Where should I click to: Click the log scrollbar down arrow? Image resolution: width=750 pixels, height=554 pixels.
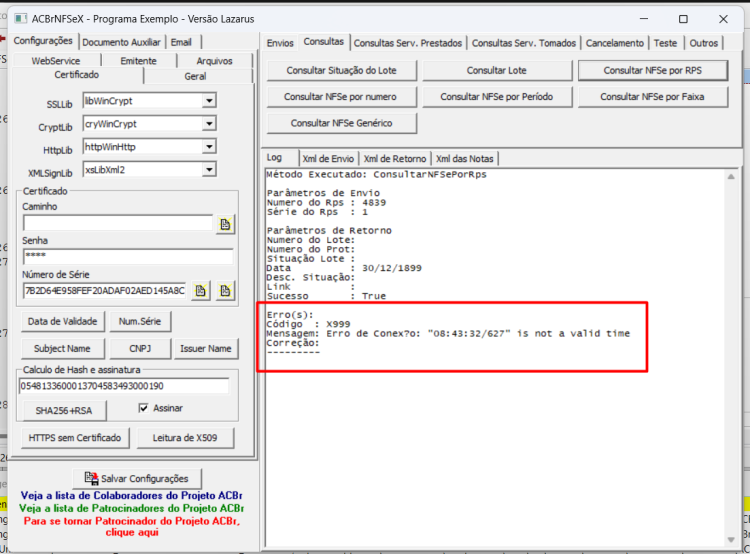point(731,540)
